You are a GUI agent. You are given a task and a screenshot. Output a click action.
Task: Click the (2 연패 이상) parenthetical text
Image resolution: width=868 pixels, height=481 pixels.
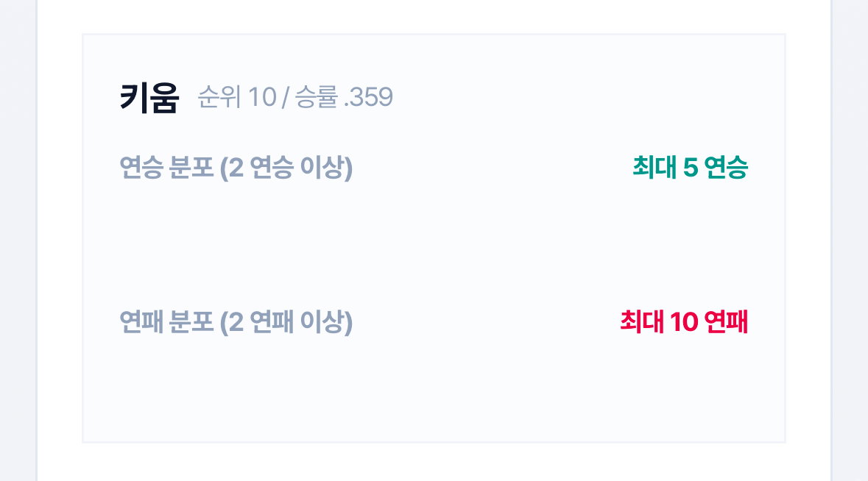point(286,322)
